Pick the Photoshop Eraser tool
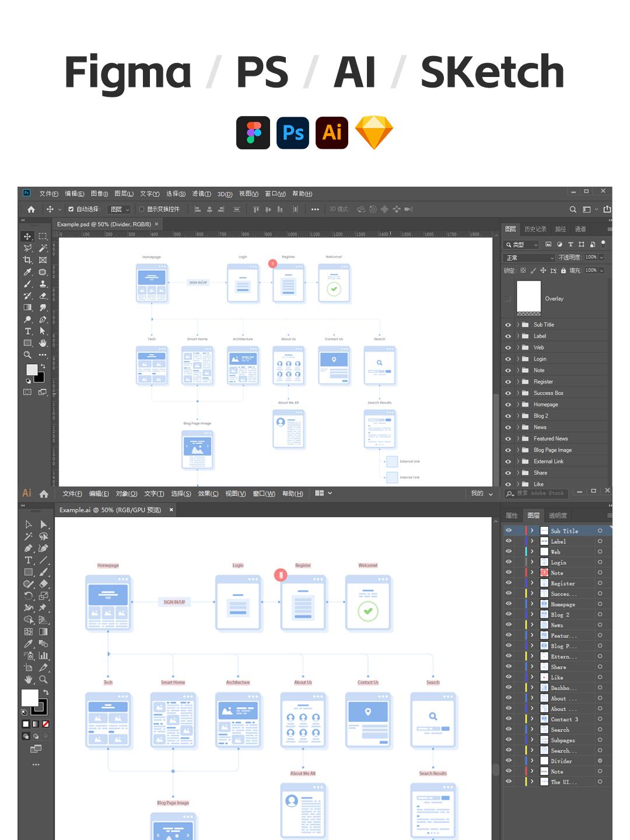 [43, 296]
